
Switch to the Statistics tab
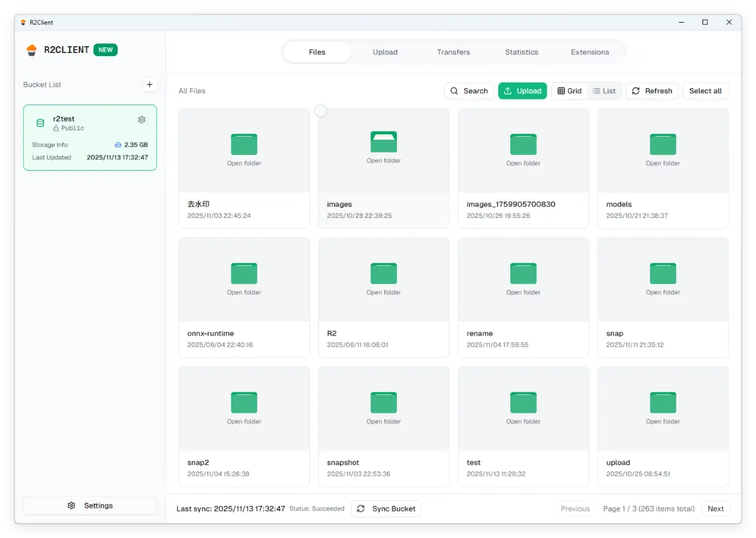point(522,52)
